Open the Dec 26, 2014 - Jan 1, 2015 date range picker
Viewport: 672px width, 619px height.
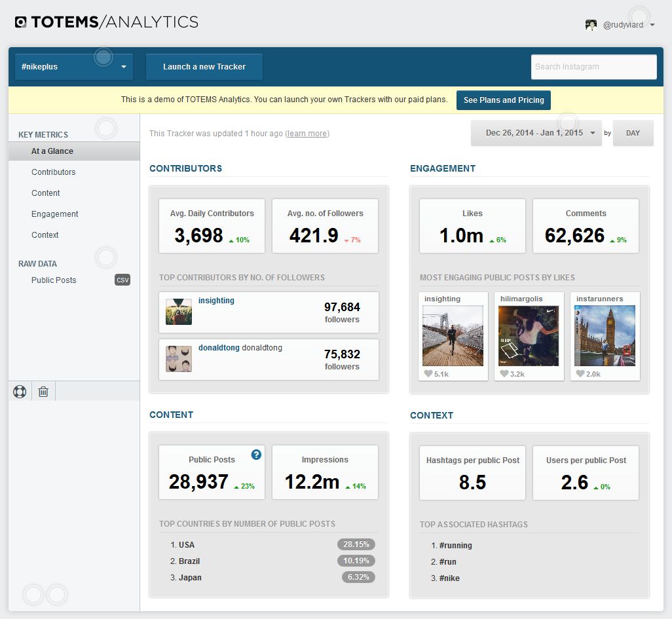536,133
